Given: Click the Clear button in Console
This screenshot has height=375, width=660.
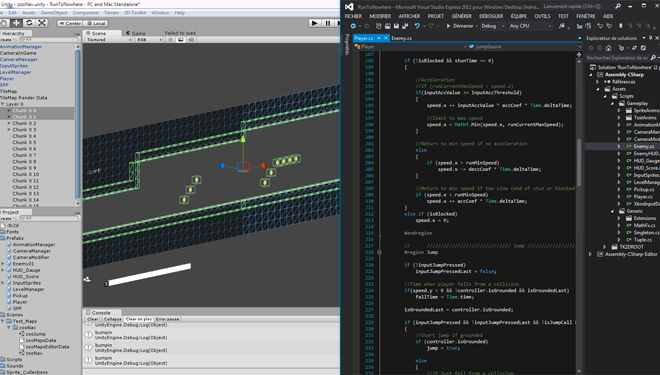Looking at the screenshot, I should point(93,319).
